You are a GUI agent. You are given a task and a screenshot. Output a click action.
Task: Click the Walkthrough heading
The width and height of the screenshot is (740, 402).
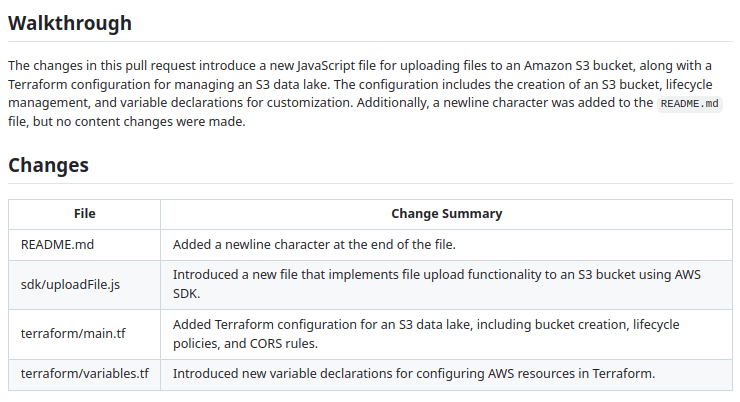pos(70,22)
